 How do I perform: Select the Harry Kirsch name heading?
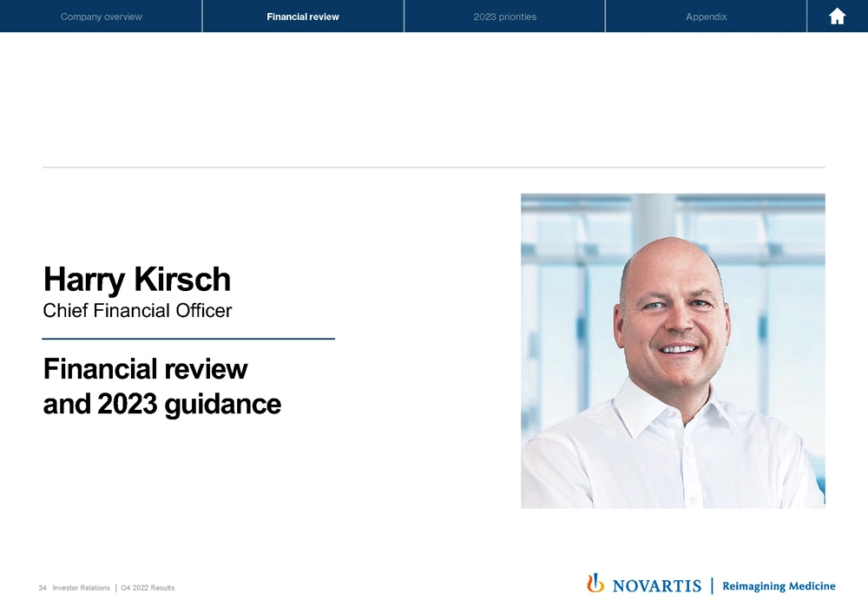coord(137,280)
